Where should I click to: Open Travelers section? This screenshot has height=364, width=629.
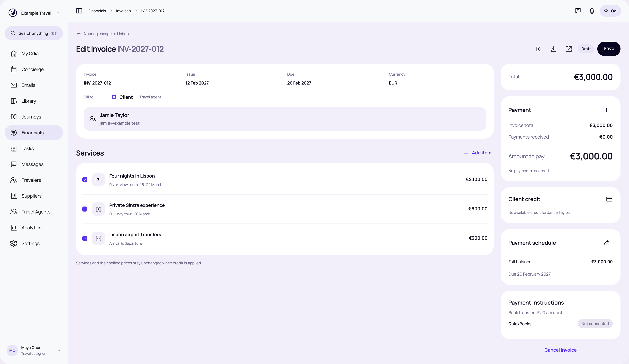click(34, 180)
